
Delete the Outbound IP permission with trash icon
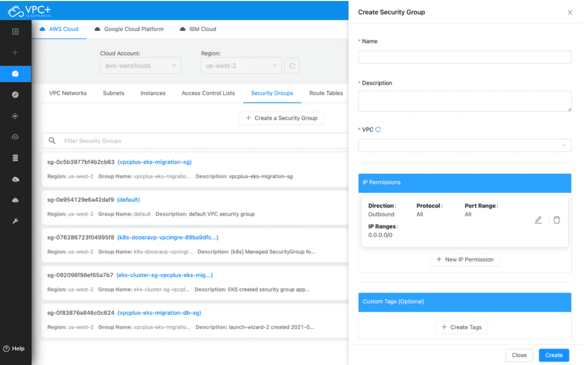(557, 220)
